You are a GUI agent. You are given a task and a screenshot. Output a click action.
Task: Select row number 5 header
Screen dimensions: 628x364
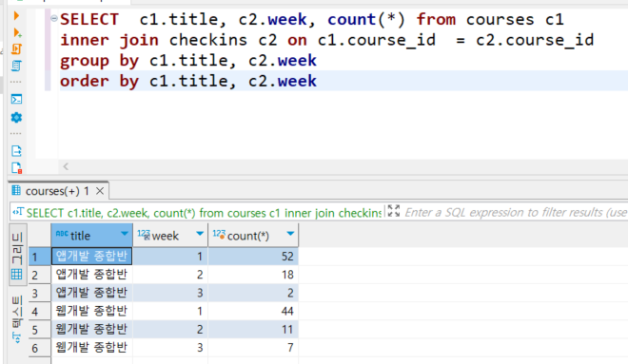[40, 330]
